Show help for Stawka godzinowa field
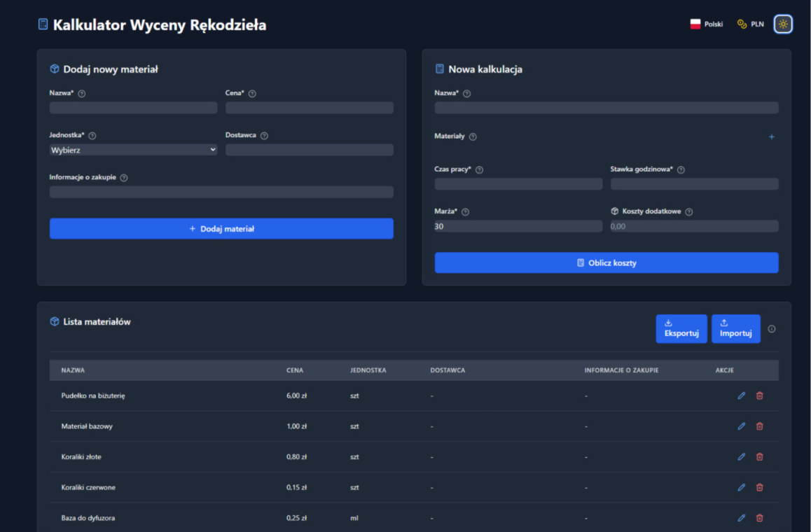The height and width of the screenshot is (532, 811). [681, 170]
